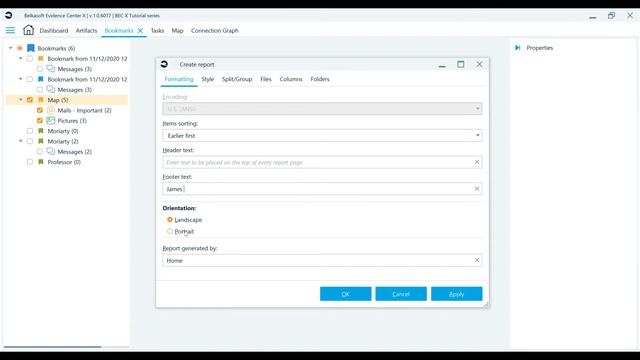Viewport: 640px width, 360px height.
Task: Click the Moriarty (2) bookmark icon
Action: 41,141
